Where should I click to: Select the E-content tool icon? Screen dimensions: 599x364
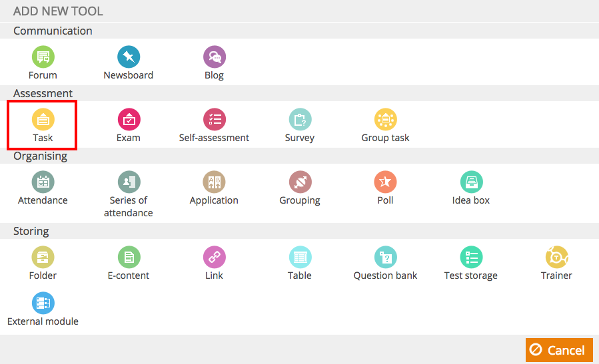pos(129,257)
